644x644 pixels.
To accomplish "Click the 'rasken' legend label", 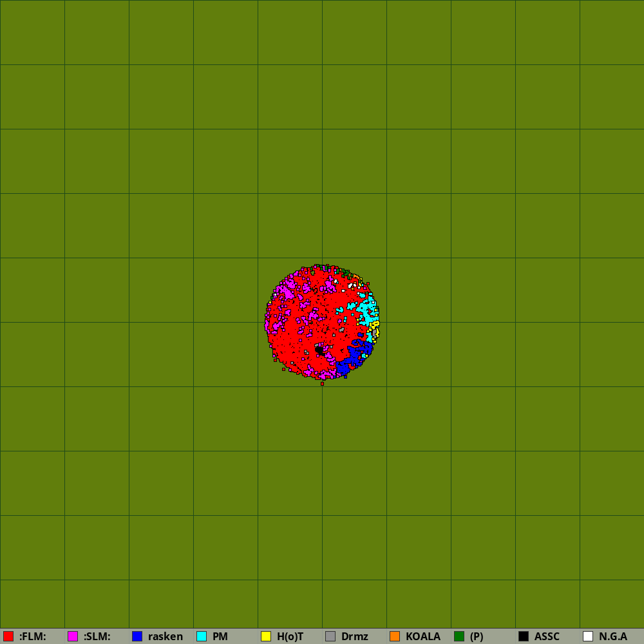I will click(166, 636).
